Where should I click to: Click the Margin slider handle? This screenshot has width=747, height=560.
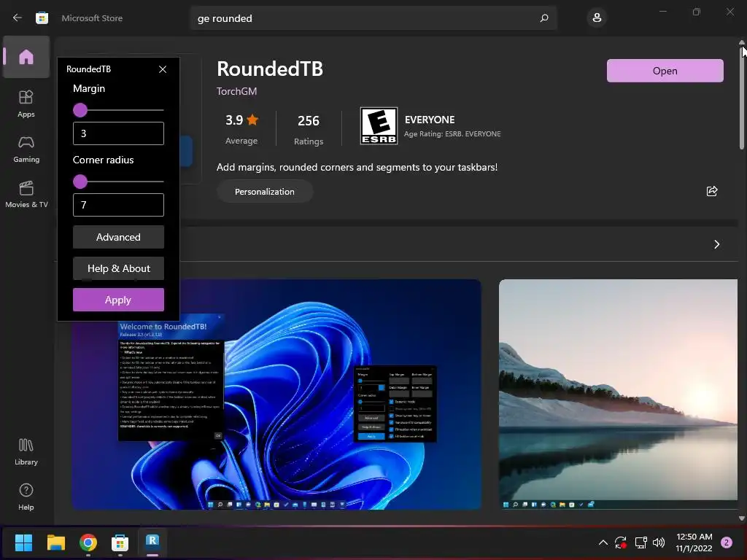pyautogui.click(x=80, y=110)
